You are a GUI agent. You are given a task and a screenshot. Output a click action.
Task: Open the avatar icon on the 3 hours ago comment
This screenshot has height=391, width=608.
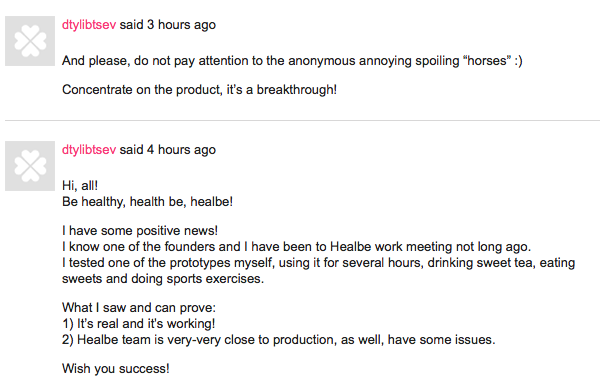pos(30,41)
